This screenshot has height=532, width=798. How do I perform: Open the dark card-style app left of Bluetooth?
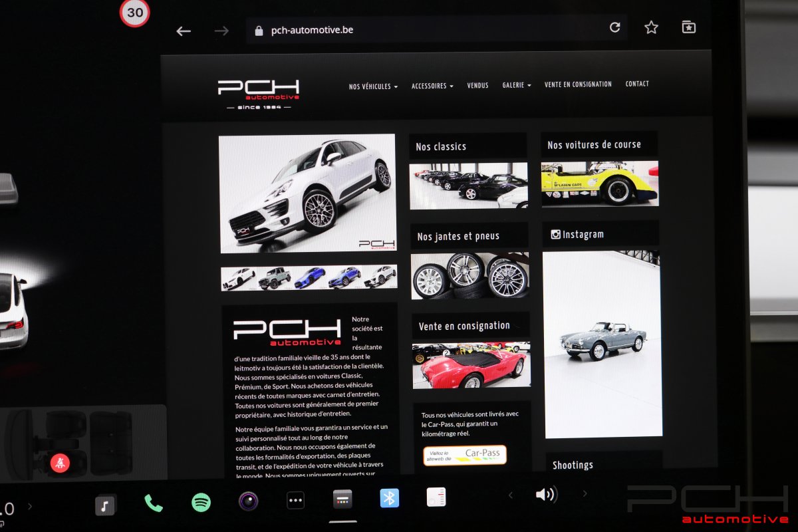(x=342, y=499)
